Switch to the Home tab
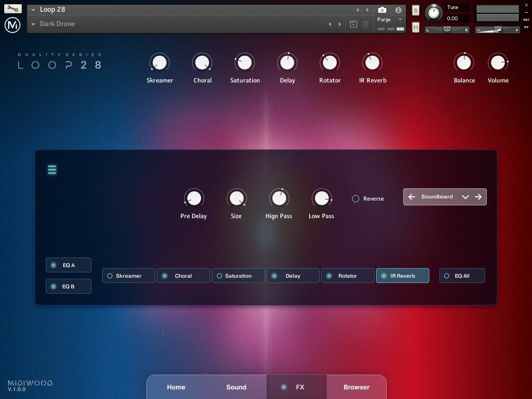The image size is (532, 399). [x=176, y=387]
